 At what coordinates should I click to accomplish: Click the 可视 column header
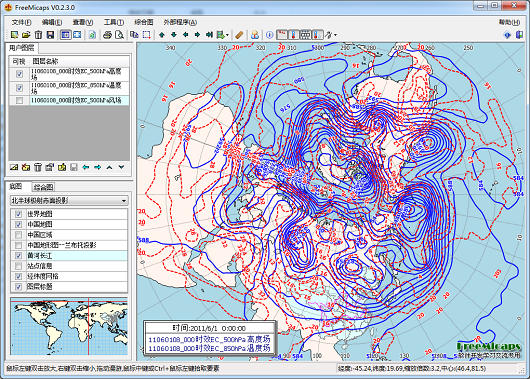(x=19, y=61)
